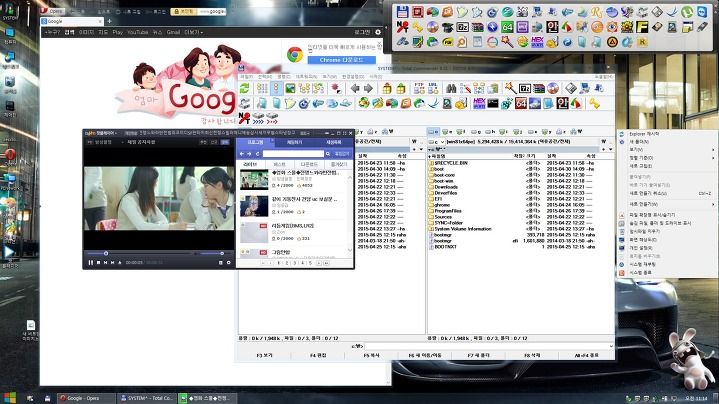
Task: Open the media player title menu arrow
Action: point(116,133)
